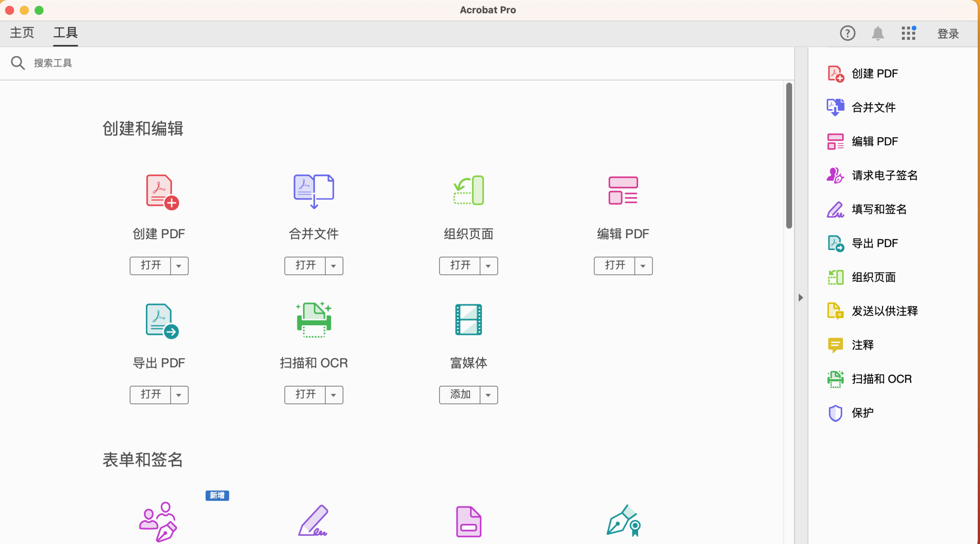Open notifications bell icon

pos(877,33)
